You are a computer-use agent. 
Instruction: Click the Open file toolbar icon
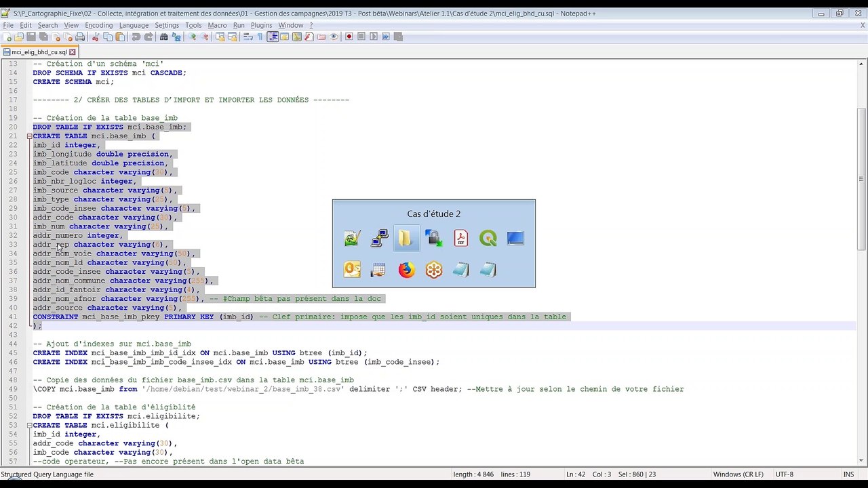coord(18,37)
